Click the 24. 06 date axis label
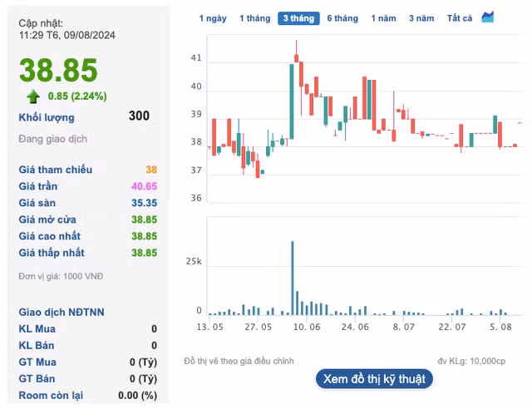The height and width of the screenshot is (409, 532). (355, 327)
